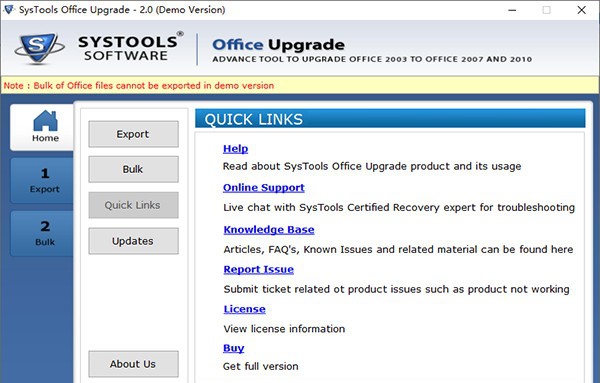Switch to the 2 Bulk sidebar tab
This screenshot has width=600, height=383.
[42, 233]
